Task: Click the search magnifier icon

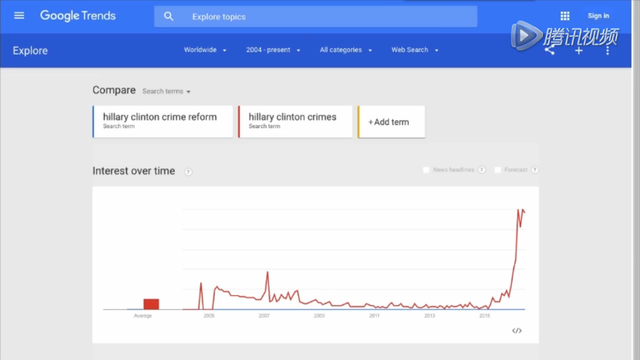Action: (x=169, y=16)
